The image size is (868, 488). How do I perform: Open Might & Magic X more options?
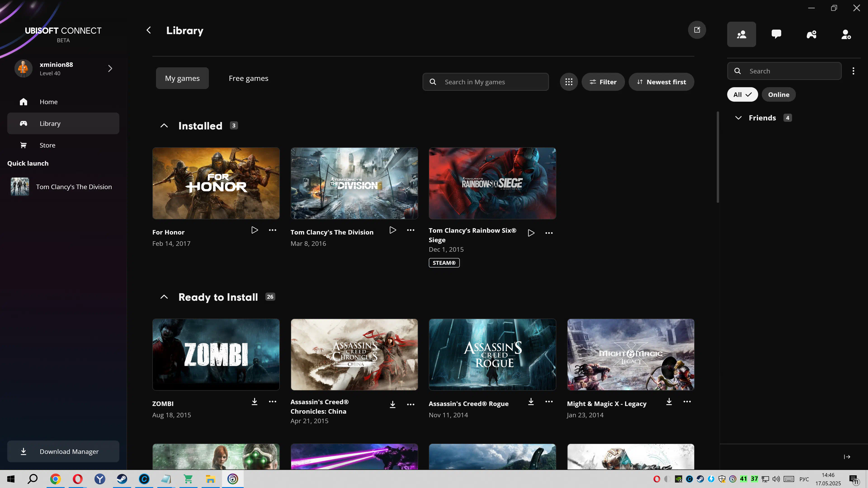pos(687,402)
